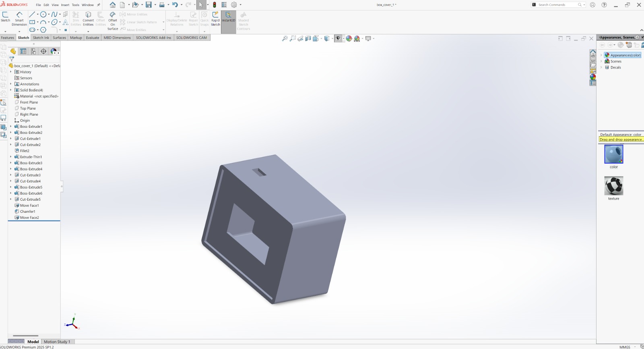
Task: Switch to the Features tab
Action: point(8,37)
